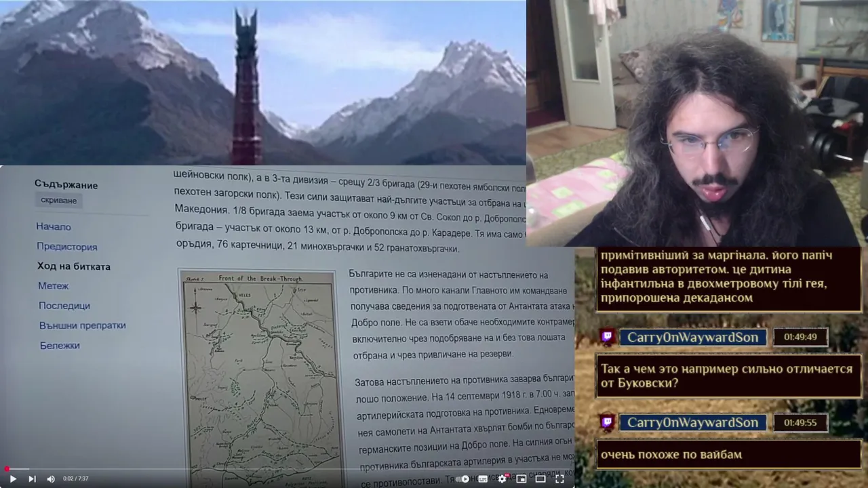
Task: Click the red video progress bar
Action: (287, 469)
